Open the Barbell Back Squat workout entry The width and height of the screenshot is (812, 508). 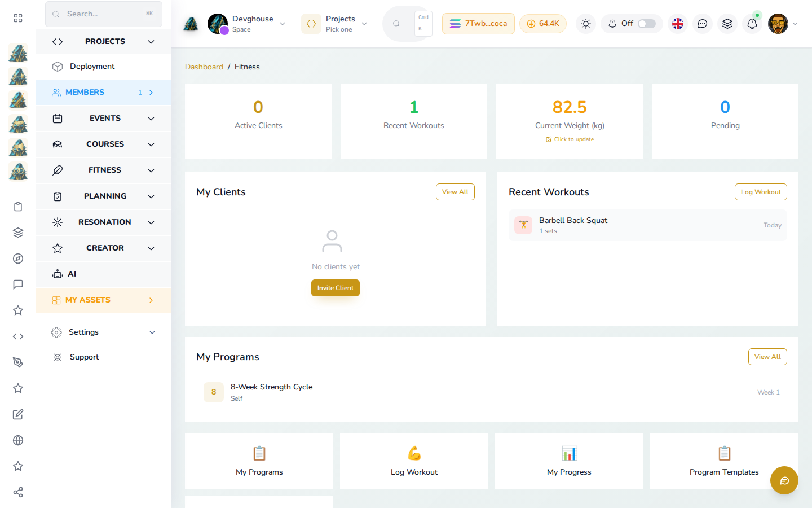tap(648, 225)
